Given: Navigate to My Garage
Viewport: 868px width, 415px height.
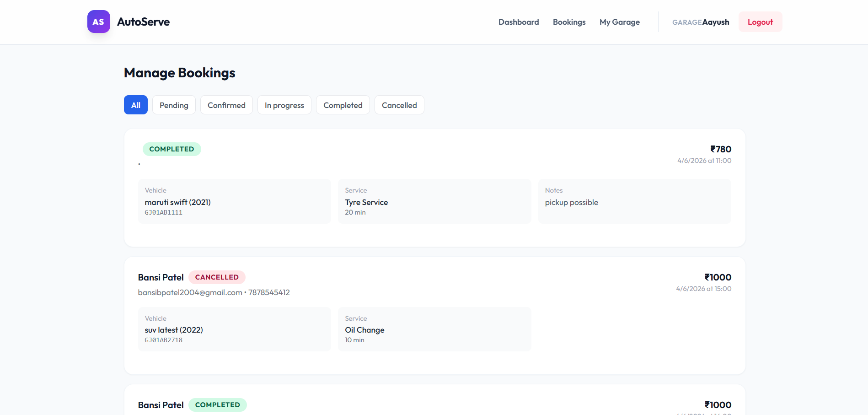Looking at the screenshot, I should click(620, 22).
